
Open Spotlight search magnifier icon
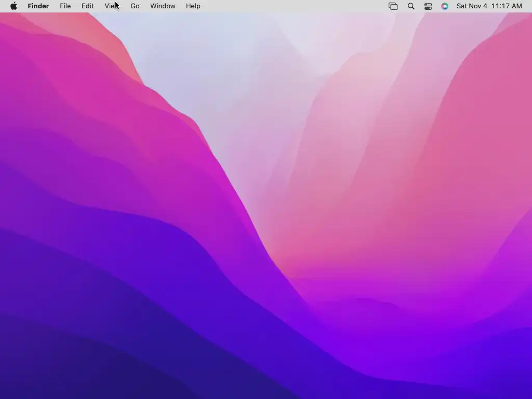411,6
